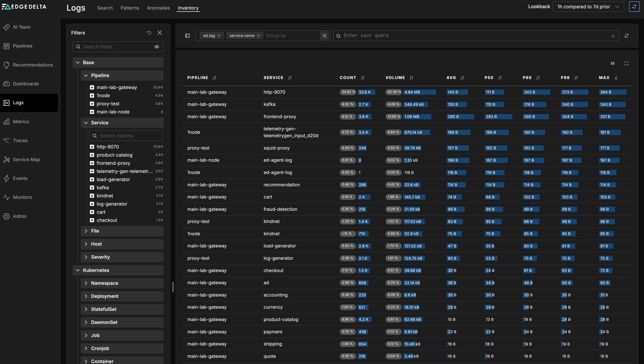Expand the results table to fullscreen

tap(626, 63)
